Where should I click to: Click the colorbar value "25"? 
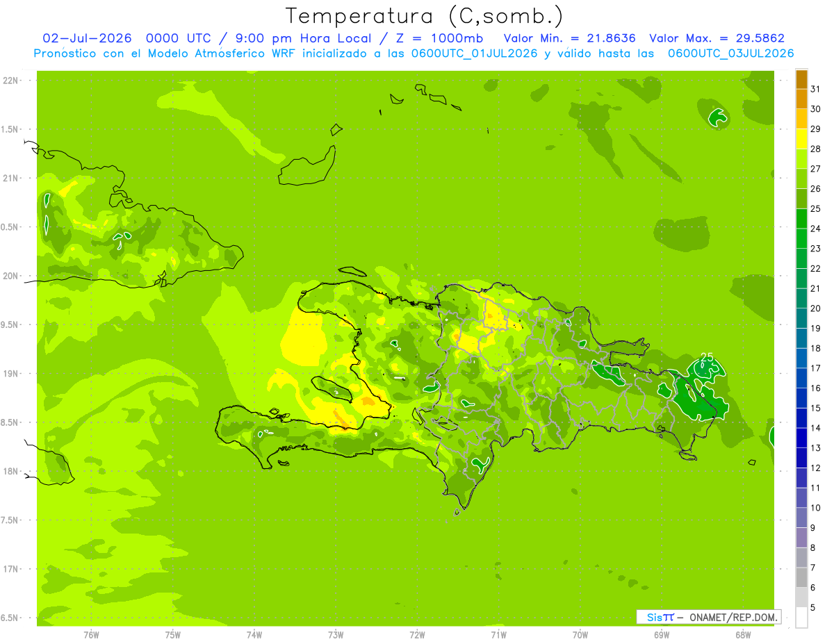pos(815,208)
